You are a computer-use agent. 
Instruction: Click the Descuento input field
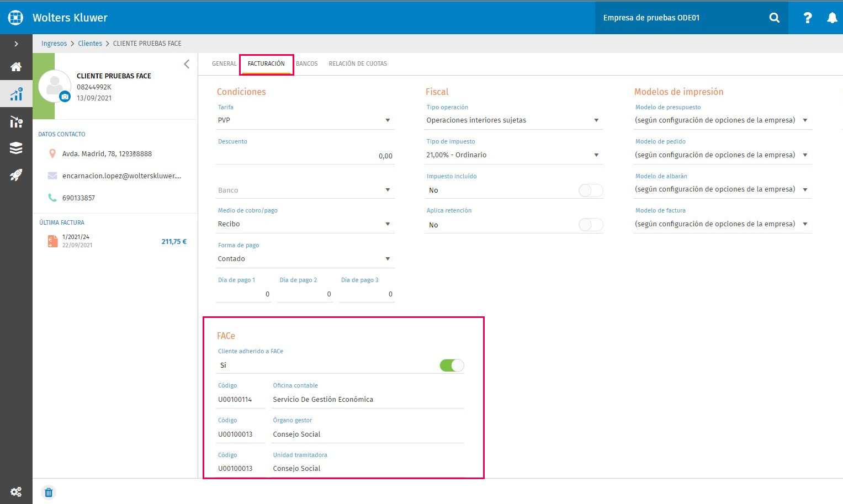coord(305,156)
